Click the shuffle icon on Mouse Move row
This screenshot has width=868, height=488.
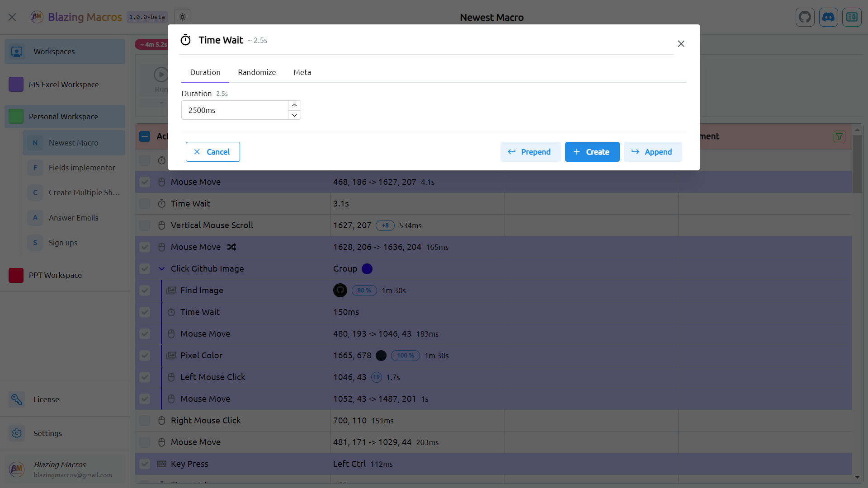coord(231,247)
